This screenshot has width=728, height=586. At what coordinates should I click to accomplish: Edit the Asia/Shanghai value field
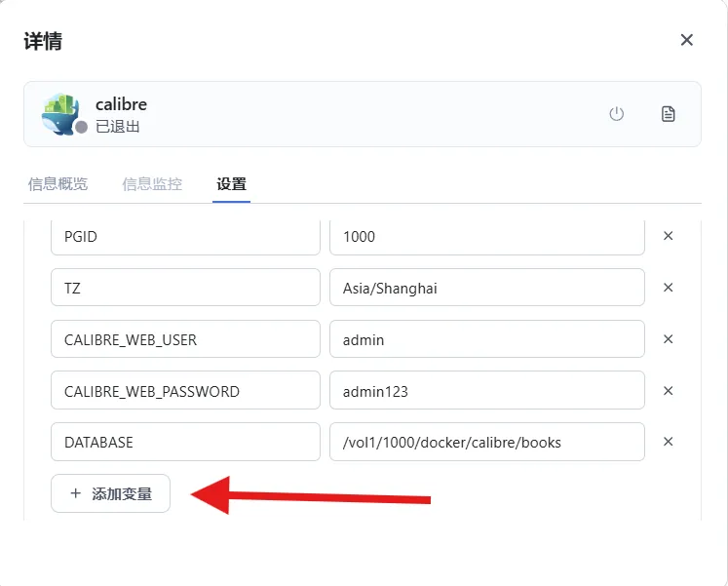[487, 288]
